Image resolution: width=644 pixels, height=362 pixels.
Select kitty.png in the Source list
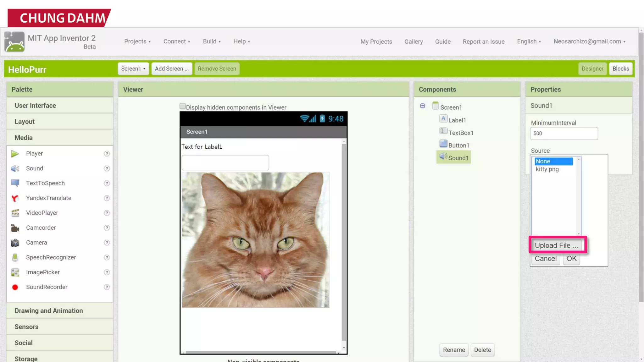pyautogui.click(x=547, y=169)
